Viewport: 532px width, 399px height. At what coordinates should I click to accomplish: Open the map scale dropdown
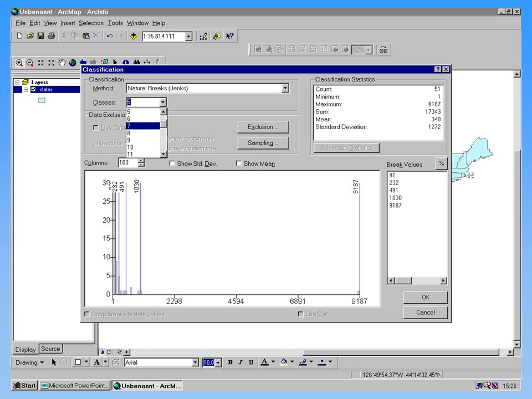point(189,37)
